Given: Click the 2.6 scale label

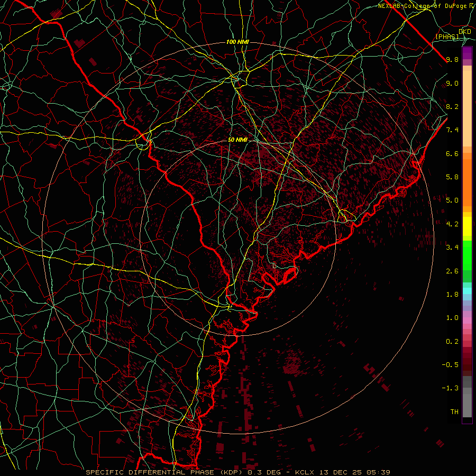Looking at the screenshot, I should (452, 271).
